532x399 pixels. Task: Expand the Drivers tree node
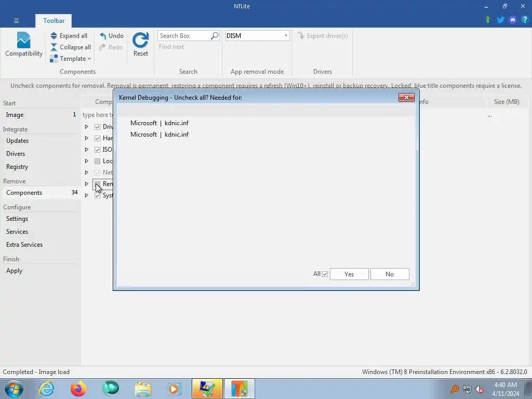[x=87, y=127]
